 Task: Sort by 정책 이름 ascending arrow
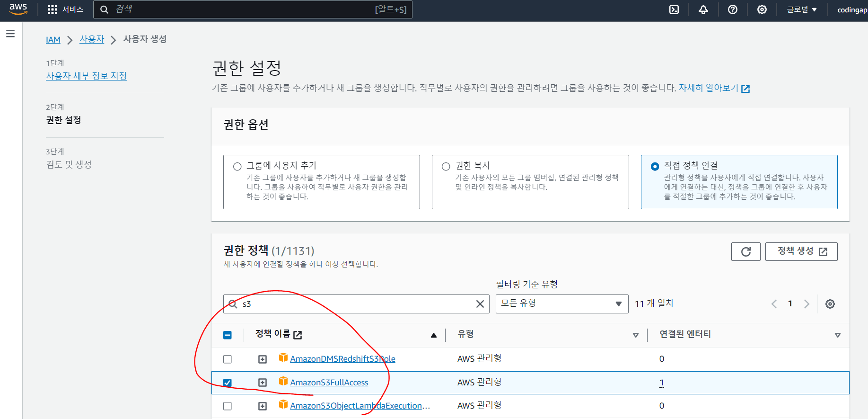(434, 335)
